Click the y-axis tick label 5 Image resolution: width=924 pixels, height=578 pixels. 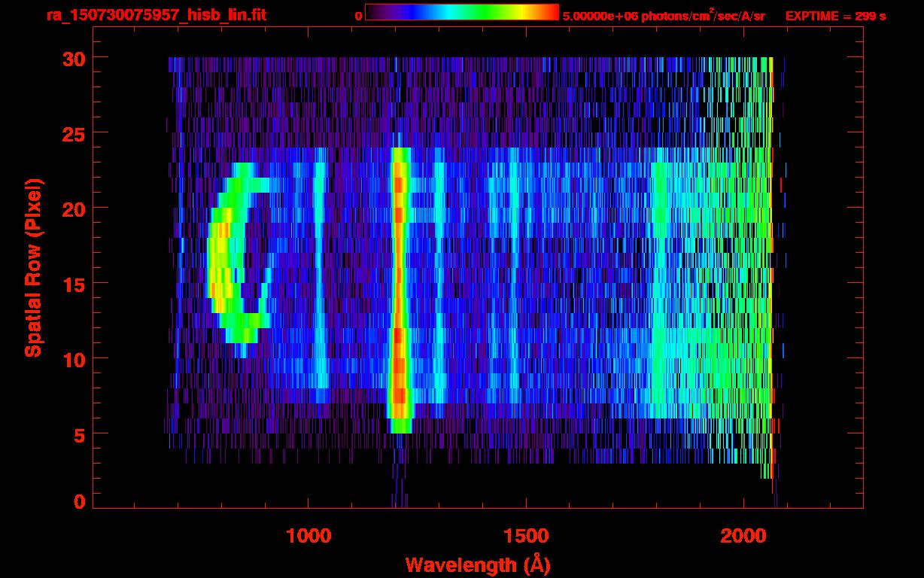[x=79, y=434]
